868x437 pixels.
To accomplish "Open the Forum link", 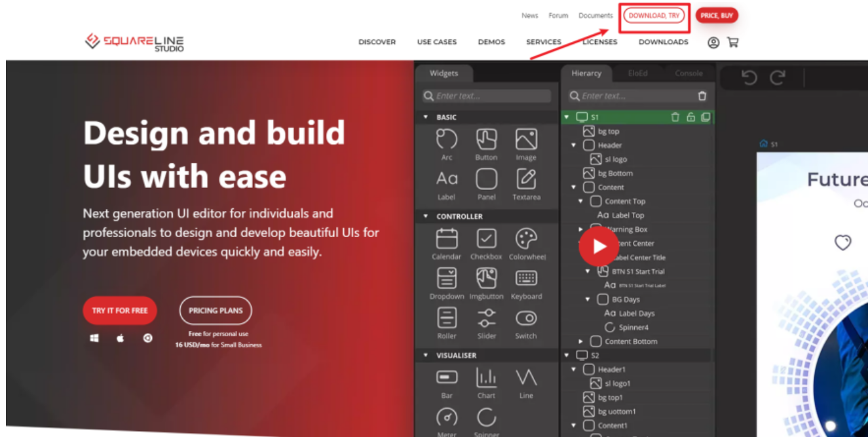I will (x=558, y=16).
